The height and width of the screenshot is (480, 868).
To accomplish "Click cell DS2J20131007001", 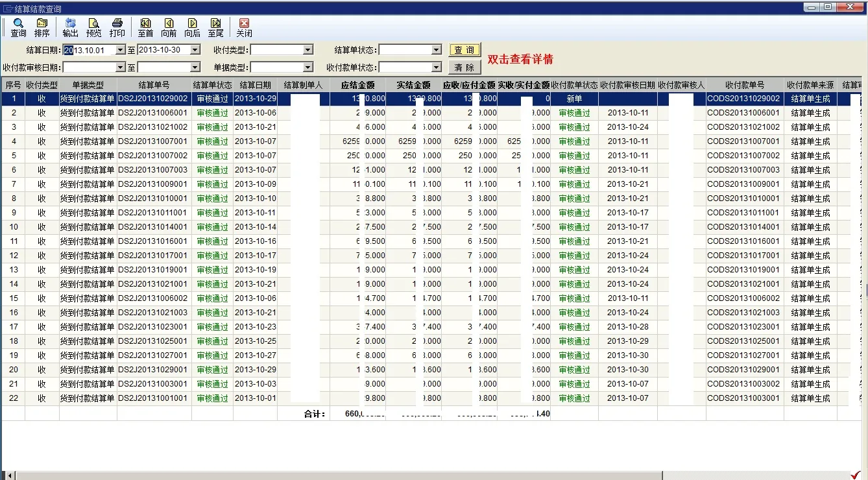I will 153,141.
